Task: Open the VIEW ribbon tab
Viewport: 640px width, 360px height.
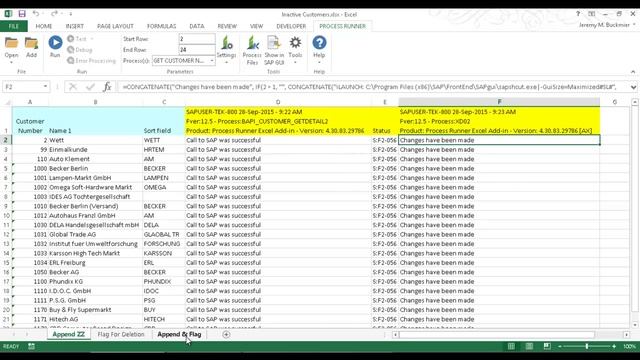Action: pos(256,26)
